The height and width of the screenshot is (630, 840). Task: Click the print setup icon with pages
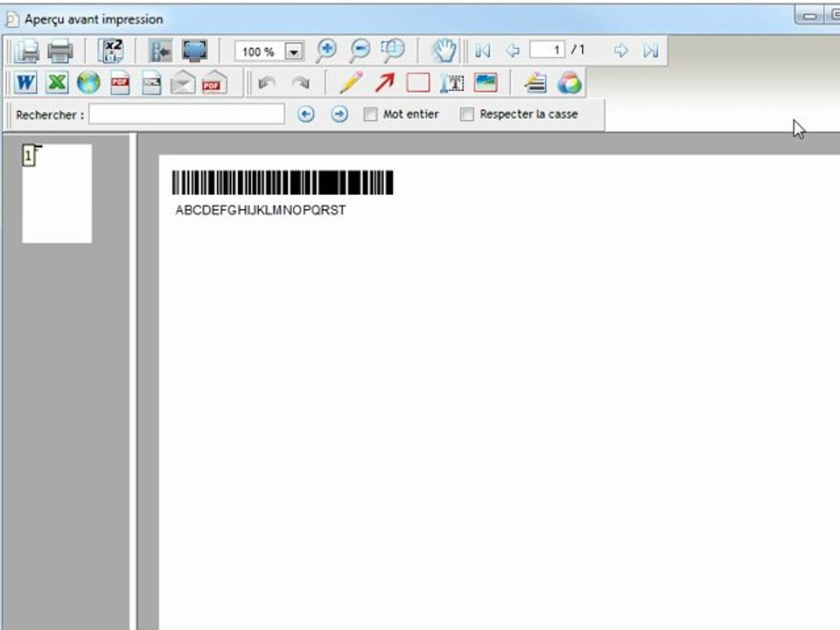click(27, 51)
